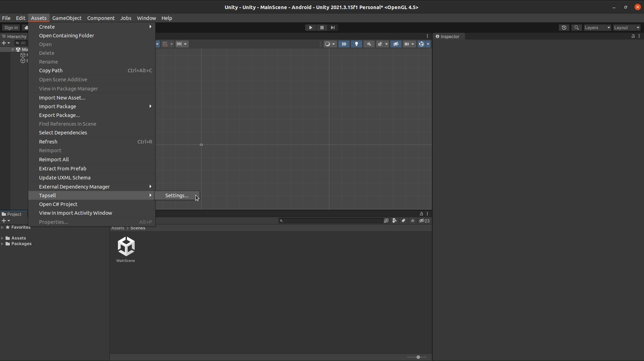This screenshot has height=361, width=644.
Task: Open search in Unity Search window icon
Action: click(386, 221)
